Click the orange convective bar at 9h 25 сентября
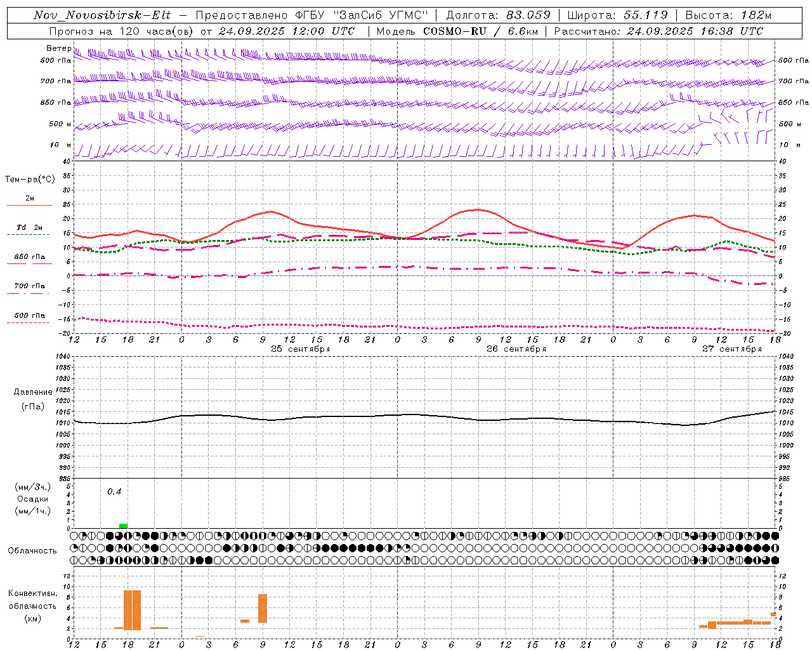 (x=263, y=608)
